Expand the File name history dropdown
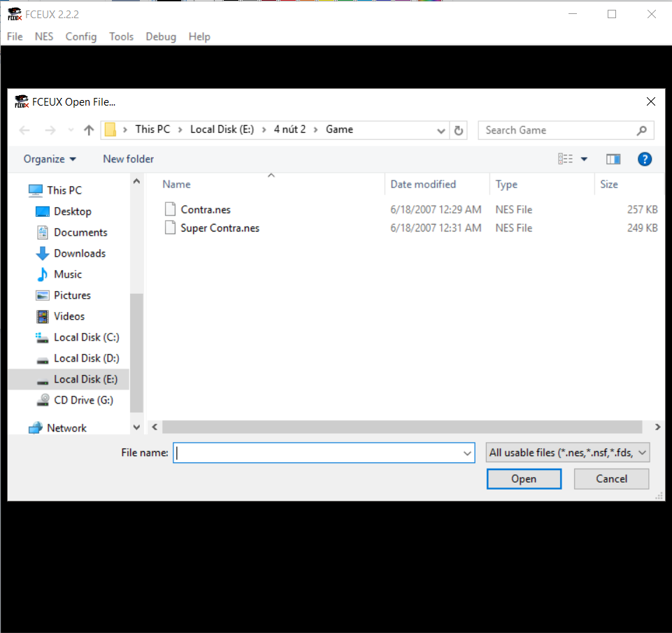 click(x=468, y=453)
